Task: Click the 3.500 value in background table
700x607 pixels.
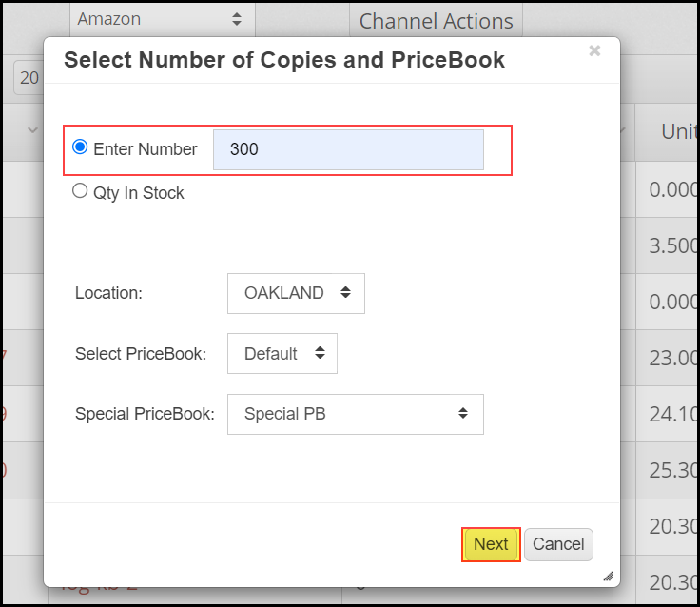Action: (x=673, y=245)
